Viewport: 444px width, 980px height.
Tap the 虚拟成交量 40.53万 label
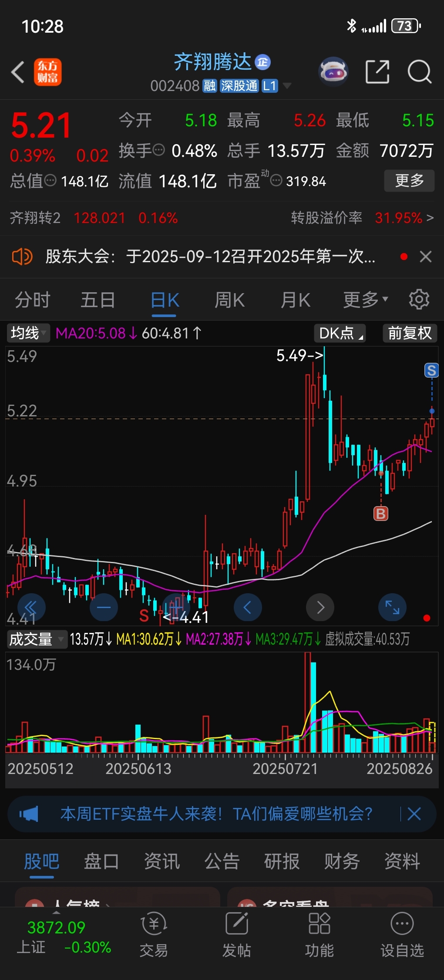[367, 639]
